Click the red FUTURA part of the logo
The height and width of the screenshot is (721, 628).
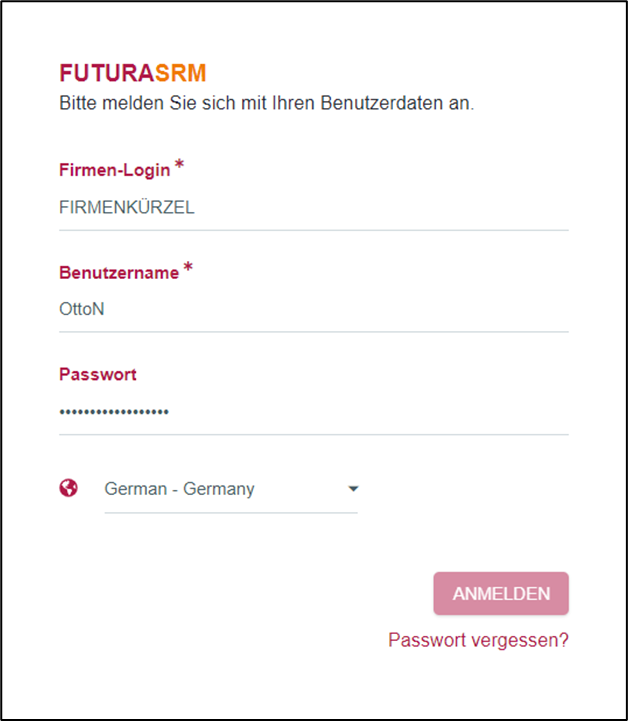tap(106, 74)
